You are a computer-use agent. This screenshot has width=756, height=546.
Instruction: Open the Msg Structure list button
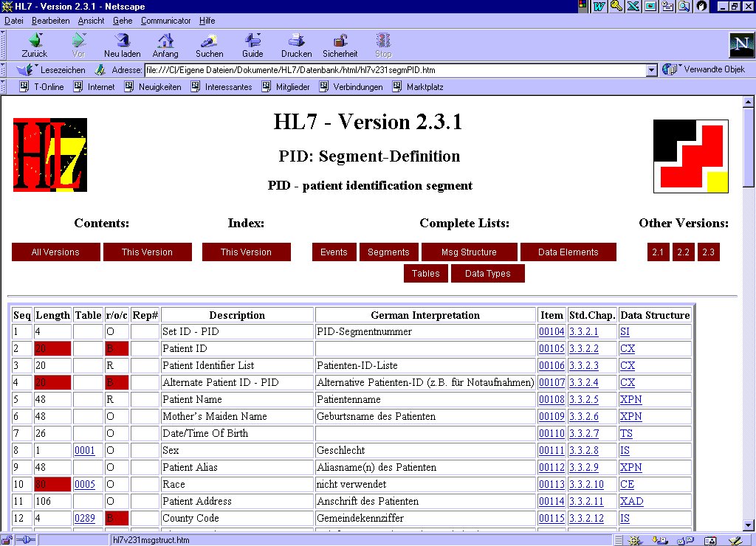(x=469, y=252)
